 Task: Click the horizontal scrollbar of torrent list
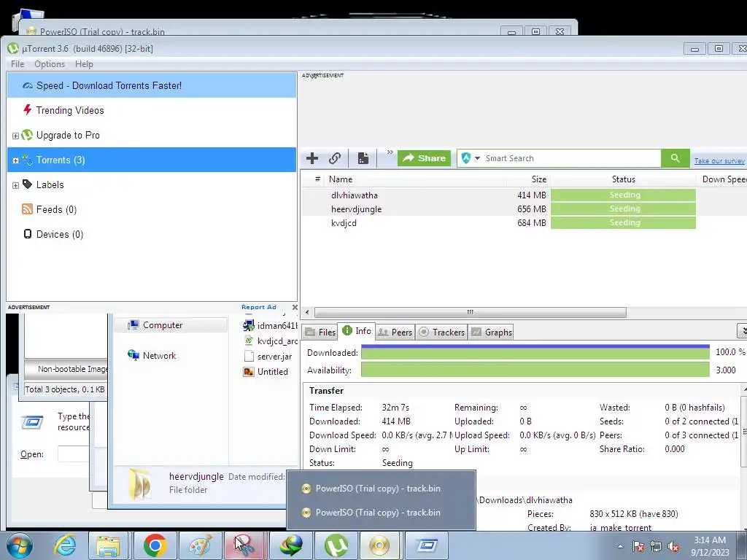click(x=471, y=312)
